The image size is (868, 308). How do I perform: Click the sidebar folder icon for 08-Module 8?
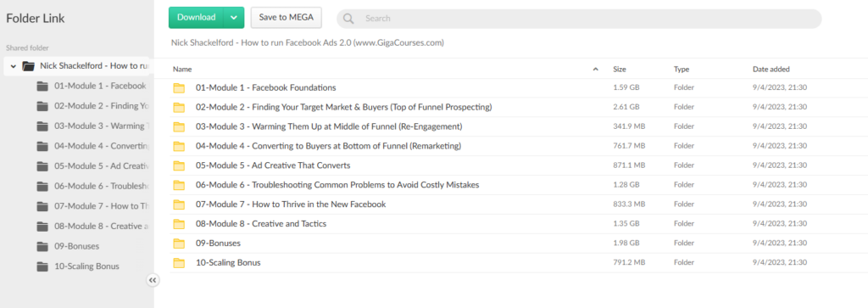tap(42, 226)
